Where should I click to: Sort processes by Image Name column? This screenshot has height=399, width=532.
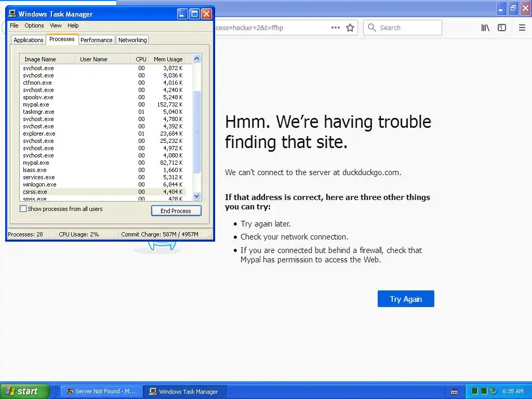pos(47,59)
